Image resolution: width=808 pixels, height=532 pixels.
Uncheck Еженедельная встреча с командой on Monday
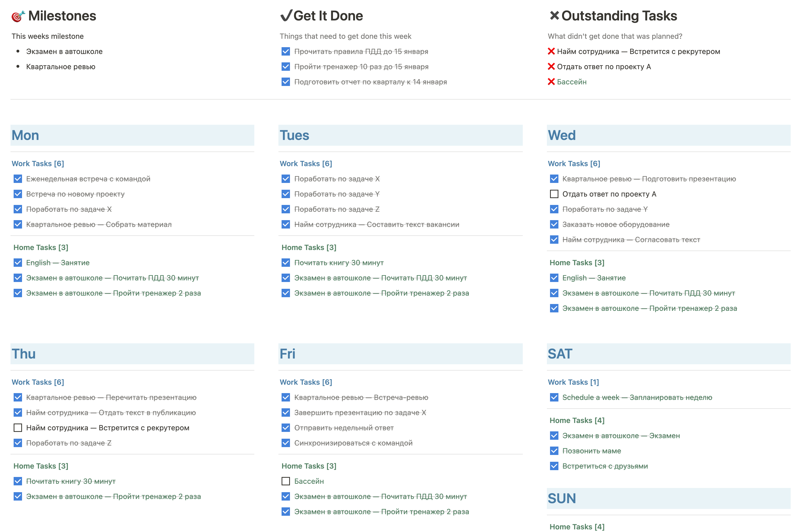pyautogui.click(x=18, y=179)
